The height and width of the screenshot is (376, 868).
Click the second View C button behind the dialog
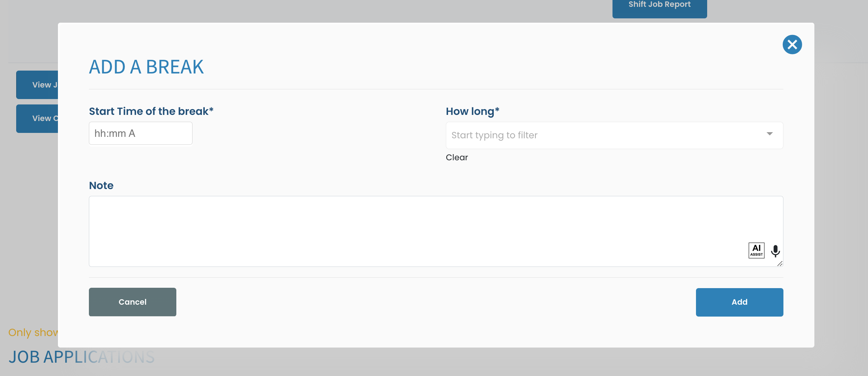(37, 118)
